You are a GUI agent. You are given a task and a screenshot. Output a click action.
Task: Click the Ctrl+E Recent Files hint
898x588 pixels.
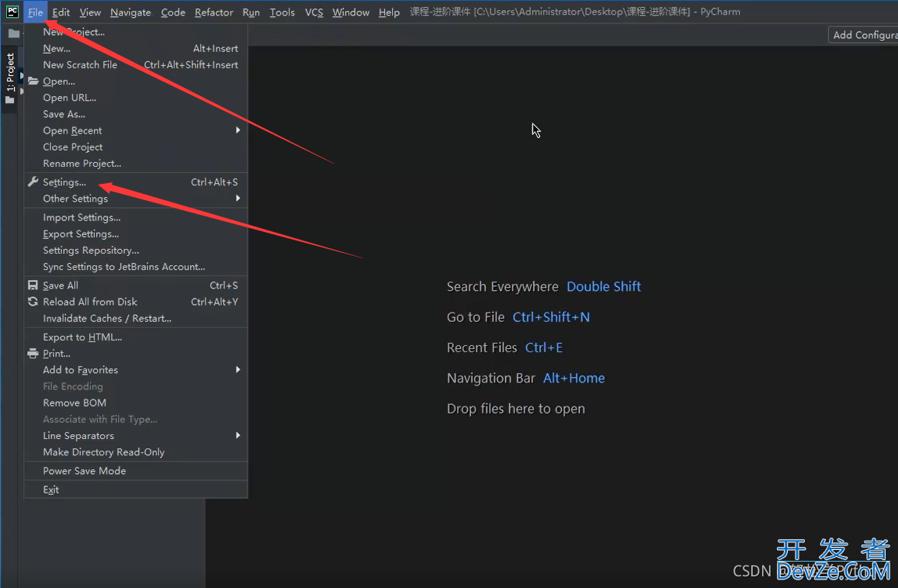pyautogui.click(x=544, y=348)
